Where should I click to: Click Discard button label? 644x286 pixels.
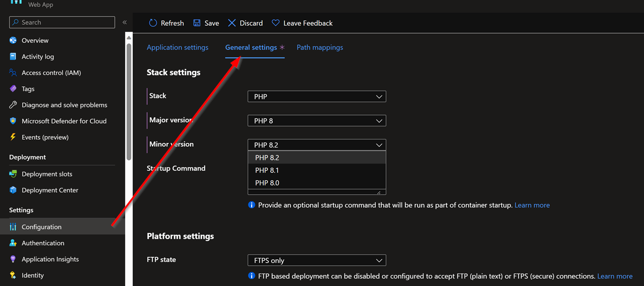coord(251,23)
